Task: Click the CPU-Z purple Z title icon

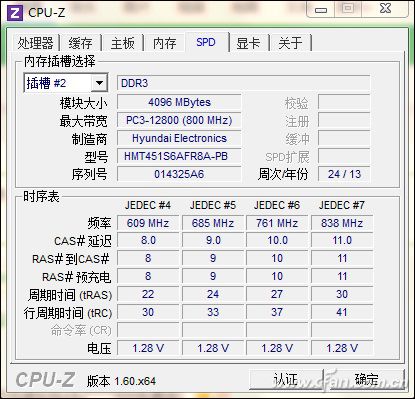Action: pos(15,13)
